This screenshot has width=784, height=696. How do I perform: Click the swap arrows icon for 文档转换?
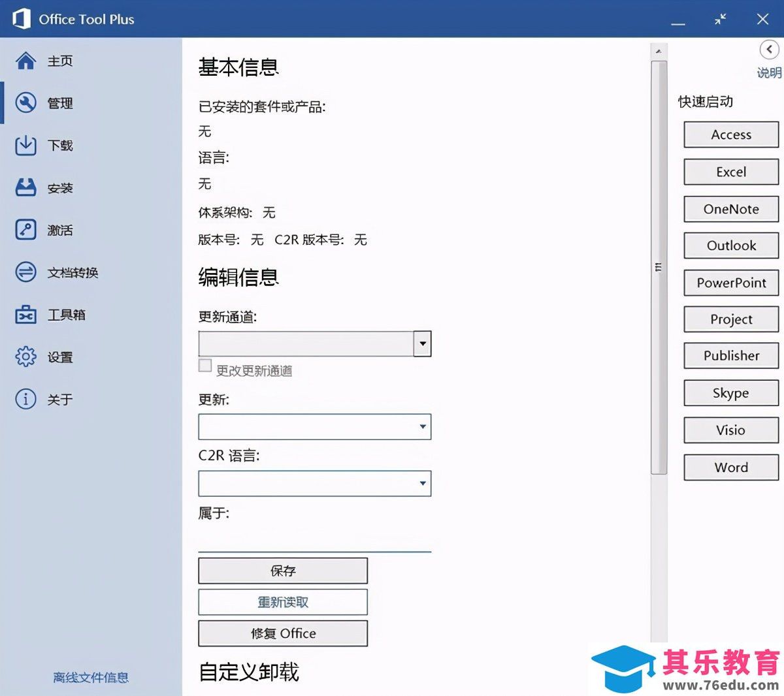tap(25, 272)
